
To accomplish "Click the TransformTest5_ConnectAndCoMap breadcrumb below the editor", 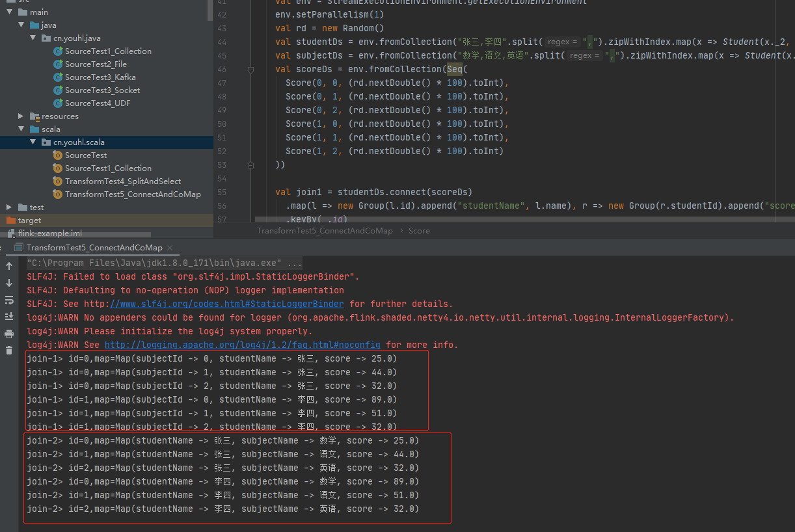I will coord(325,231).
